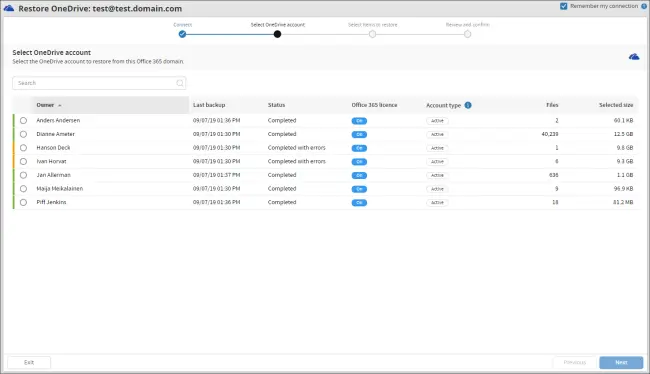
Task: Select the Anders Andersen radio button
Action: click(x=23, y=121)
